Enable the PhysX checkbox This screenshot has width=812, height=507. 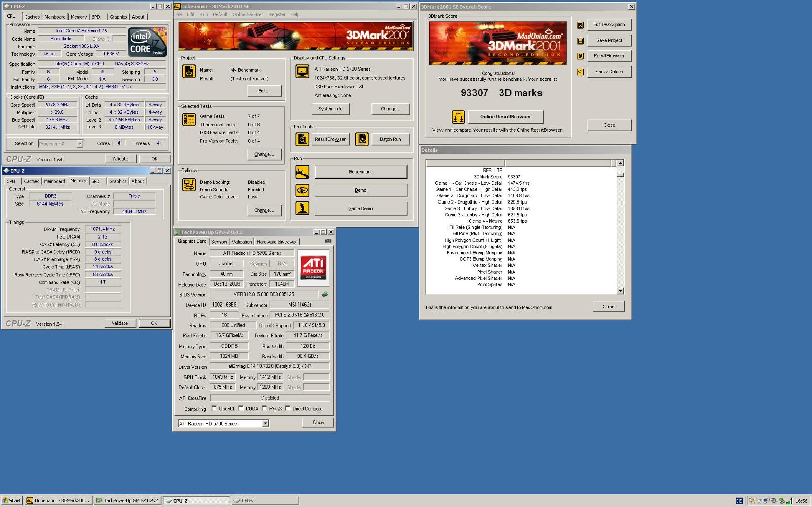pos(264,409)
